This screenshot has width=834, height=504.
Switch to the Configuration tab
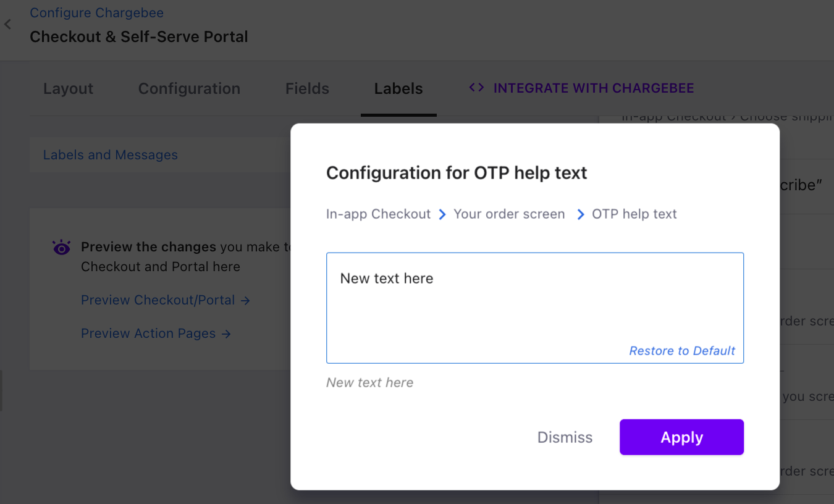(189, 89)
